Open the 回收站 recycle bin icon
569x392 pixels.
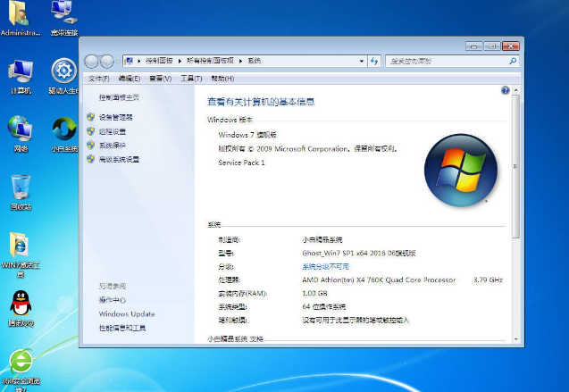21,188
